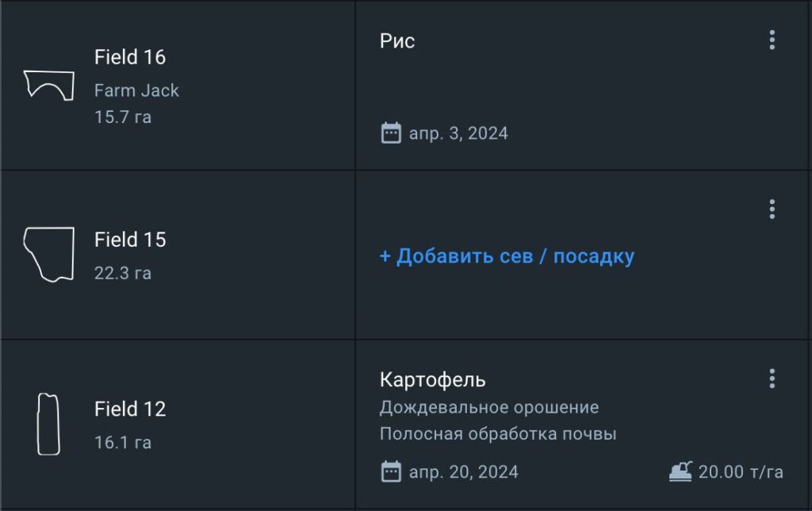Click the апр. 3, 2024 sowing date

[458, 133]
